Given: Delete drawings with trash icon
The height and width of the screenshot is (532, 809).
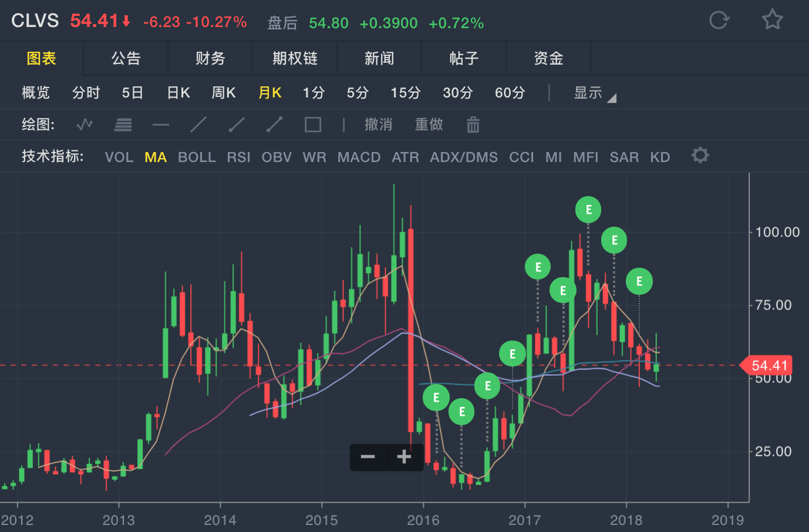Looking at the screenshot, I should pos(473,124).
